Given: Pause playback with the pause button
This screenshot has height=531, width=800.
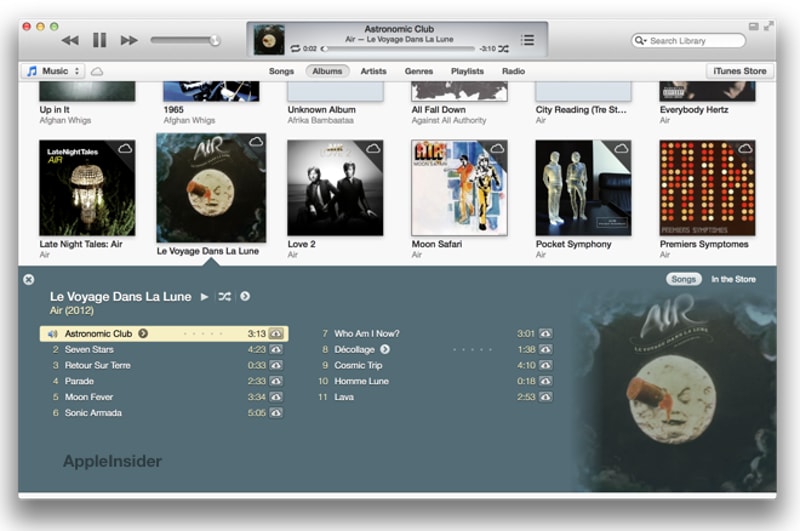Looking at the screenshot, I should point(99,40).
